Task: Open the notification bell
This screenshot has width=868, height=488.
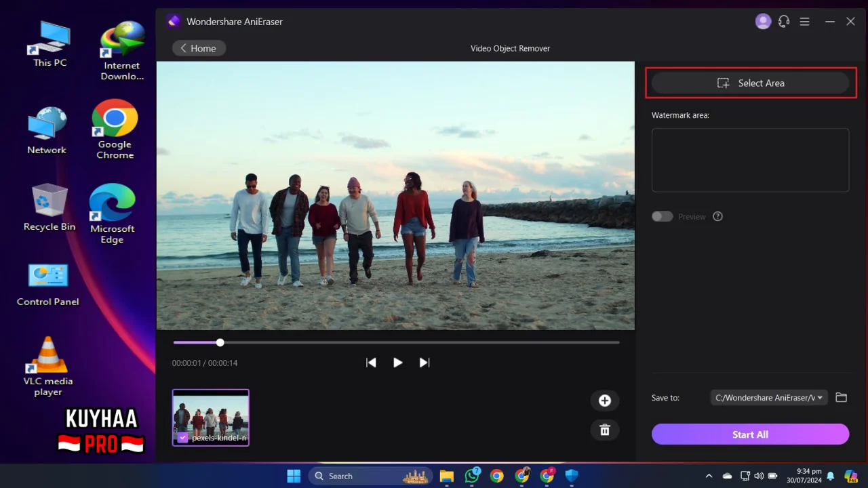Action: coord(830,476)
